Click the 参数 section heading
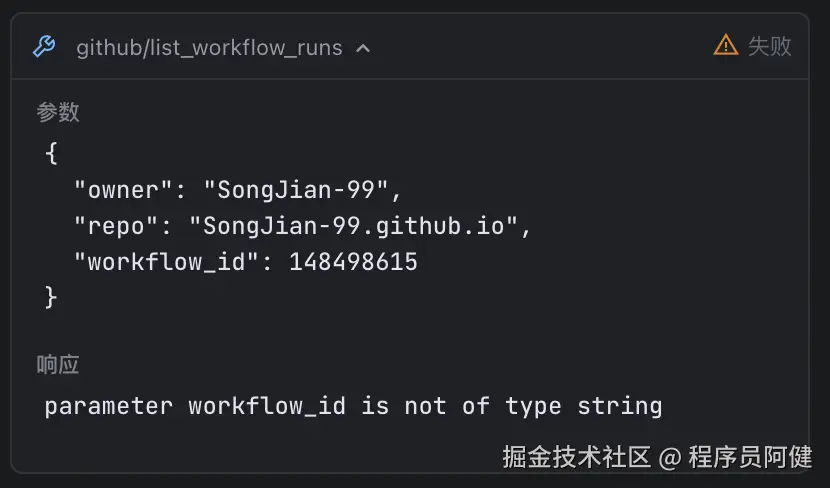This screenshot has height=488, width=830. pyautogui.click(x=58, y=112)
